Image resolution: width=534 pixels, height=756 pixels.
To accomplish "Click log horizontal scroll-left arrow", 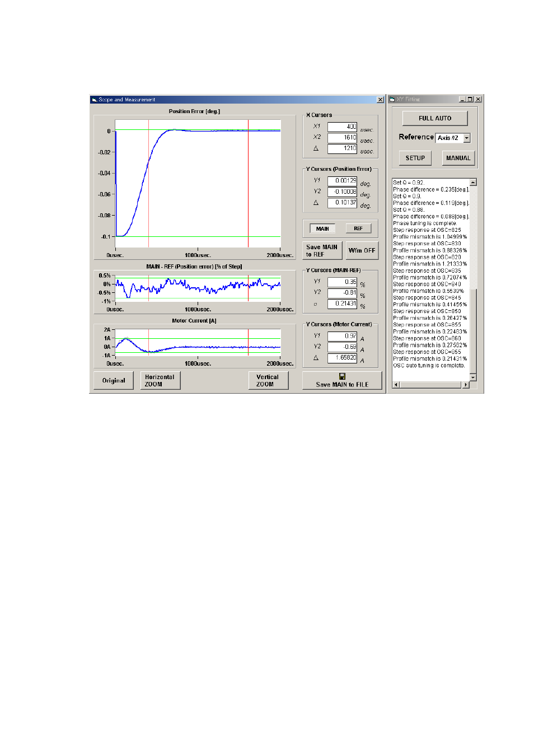I will 396,385.
